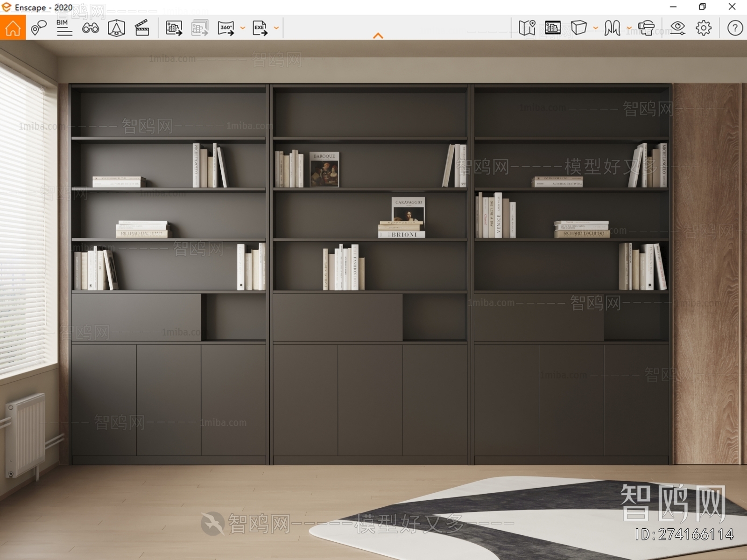The image size is (747, 560).
Task: Open General Settings via the gear icon
Action: point(704,28)
